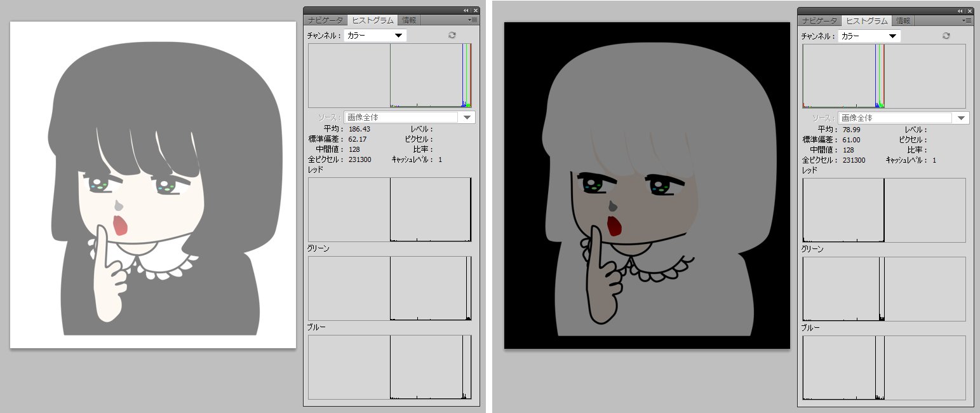Image resolution: width=980 pixels, height=413 pixels.
Task: Open the チャンネル dropdown in the left panel
Action: pyautogui.click(x=375, y=36)
